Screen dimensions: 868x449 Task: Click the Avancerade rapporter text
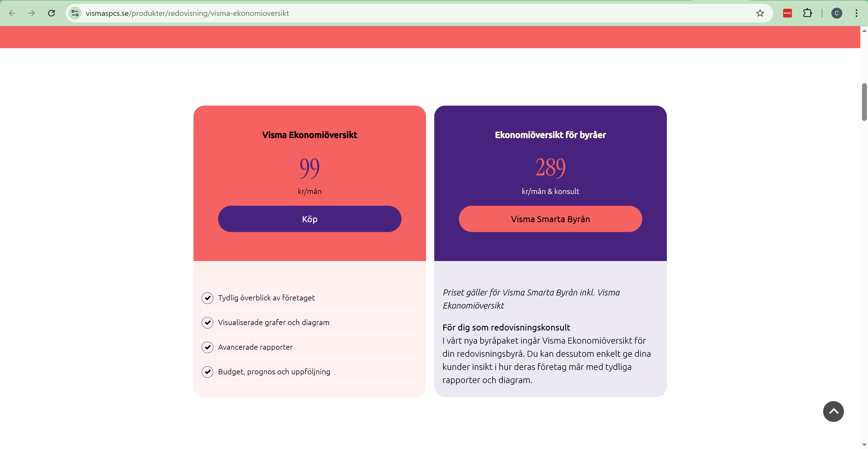255,347
